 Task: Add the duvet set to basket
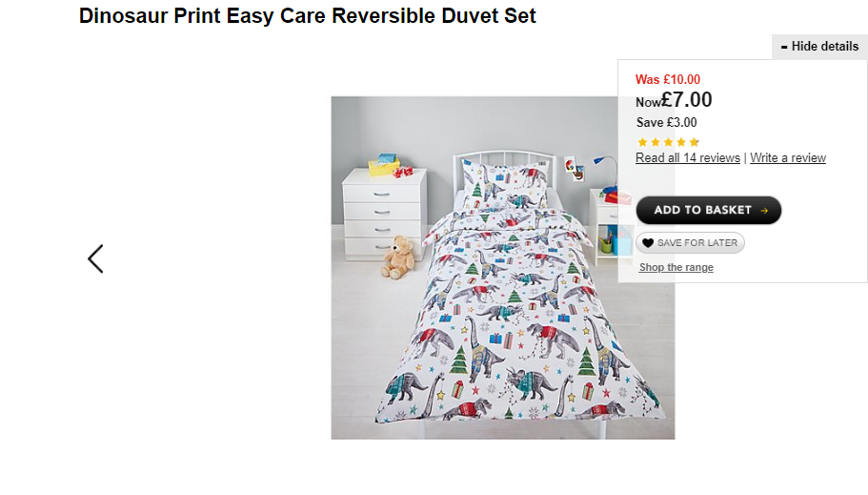[709, 210]
